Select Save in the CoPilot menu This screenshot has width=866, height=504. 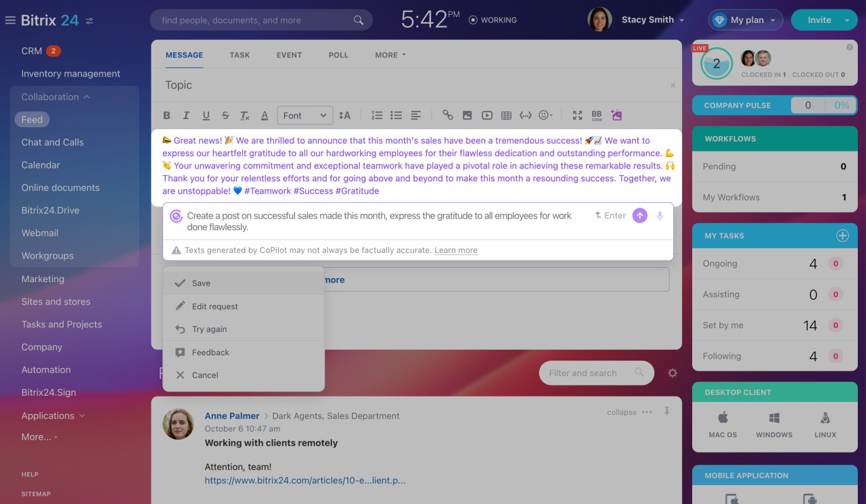click(244, 283)
